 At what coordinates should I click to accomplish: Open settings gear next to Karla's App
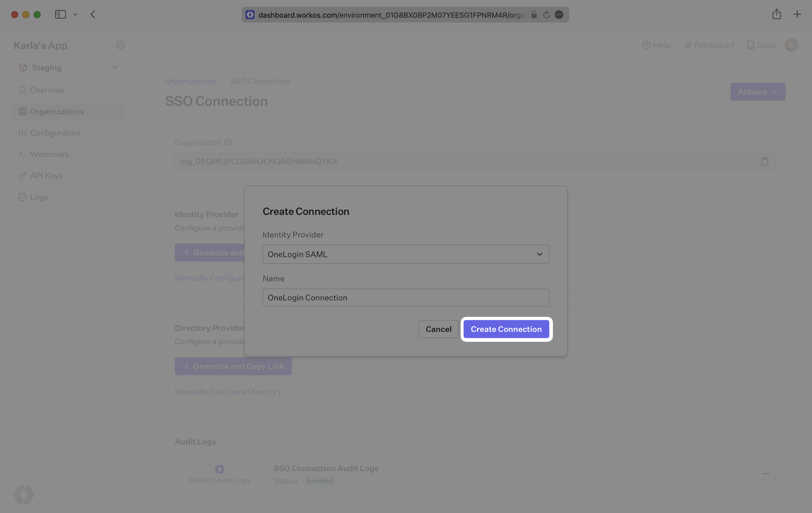[x=120, y=45]
